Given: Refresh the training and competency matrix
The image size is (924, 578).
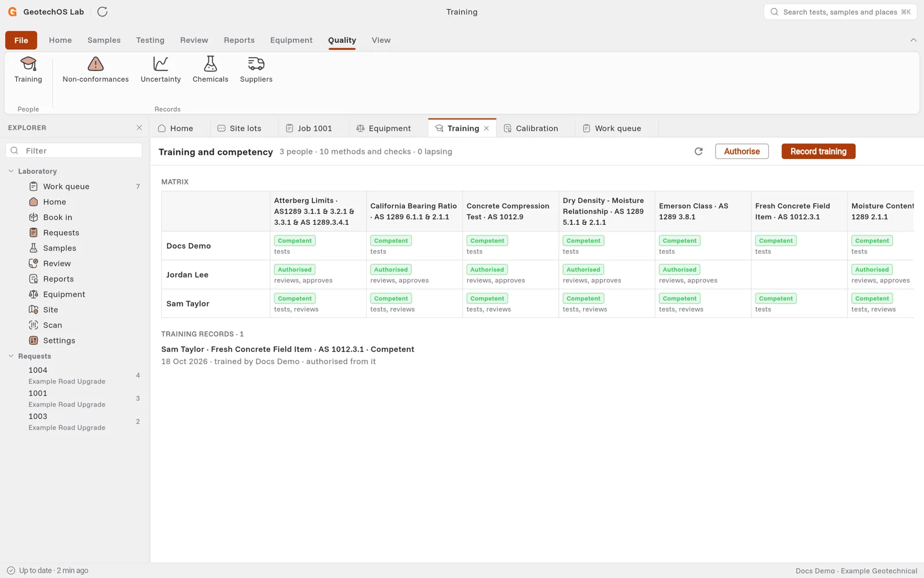Looking at the screenshot, I should click(x=699, y=151).
